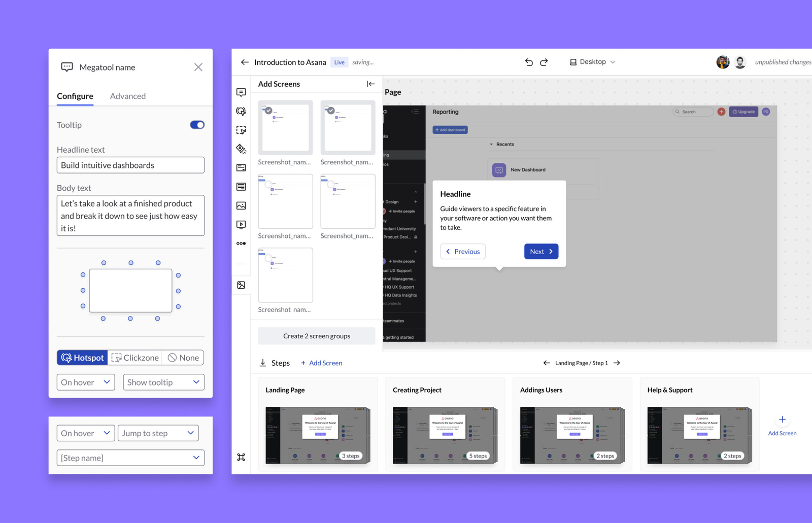Open the [Step name] dropdown

130,458
